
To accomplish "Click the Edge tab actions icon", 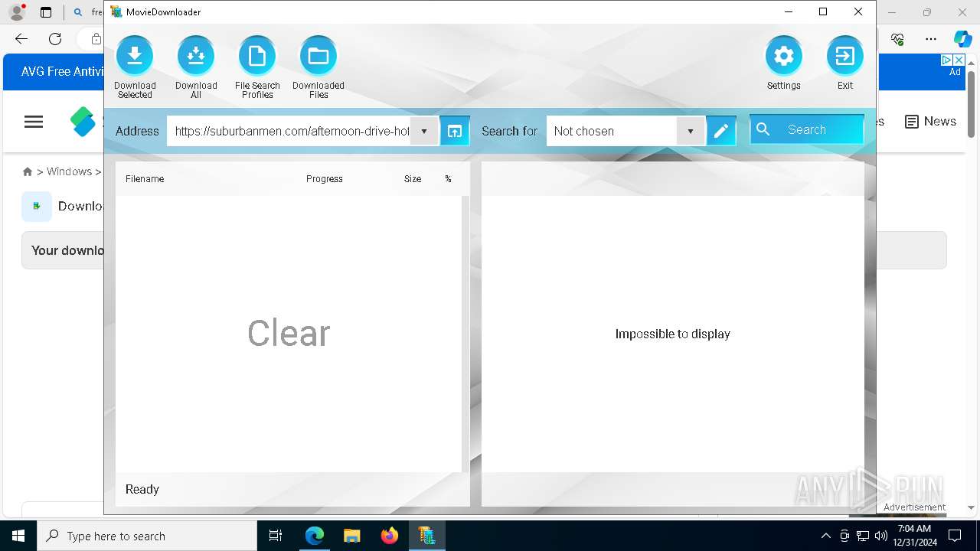I will click(x=46, y=12).
